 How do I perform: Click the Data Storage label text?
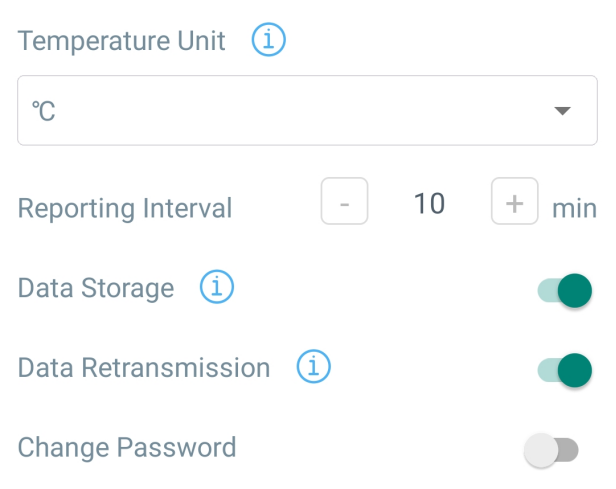tap(96, 288)
